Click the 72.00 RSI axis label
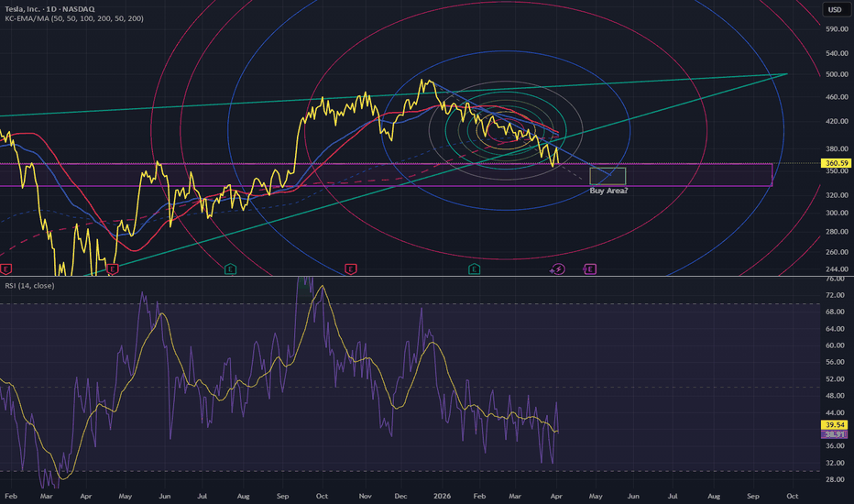854x504 pixels. click(x=835, y=295)
